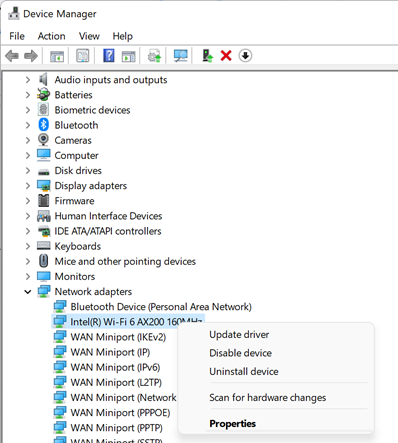Image resolution: width=398 pixels, height=443 pixels.
Task: Open the File menu
Action: 17,36
